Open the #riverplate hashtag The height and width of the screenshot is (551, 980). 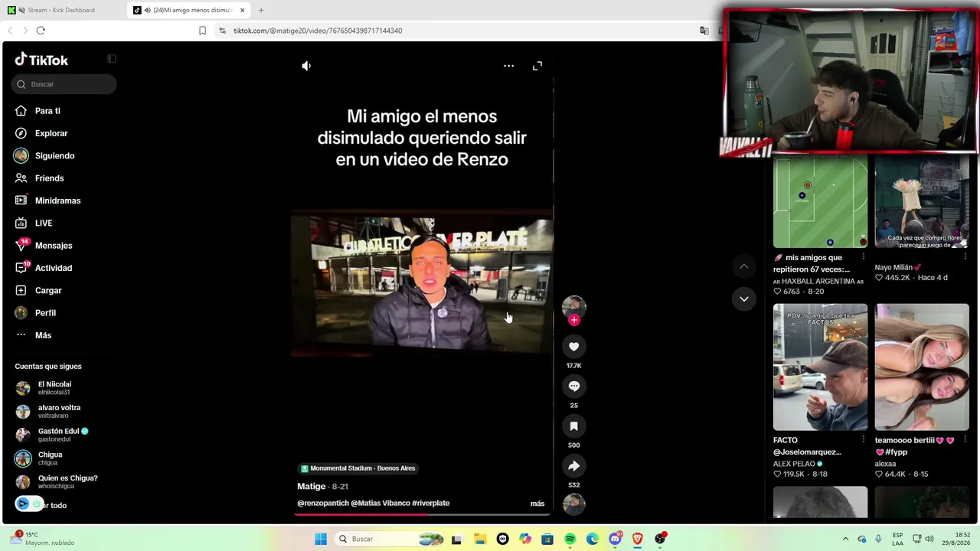431,503
